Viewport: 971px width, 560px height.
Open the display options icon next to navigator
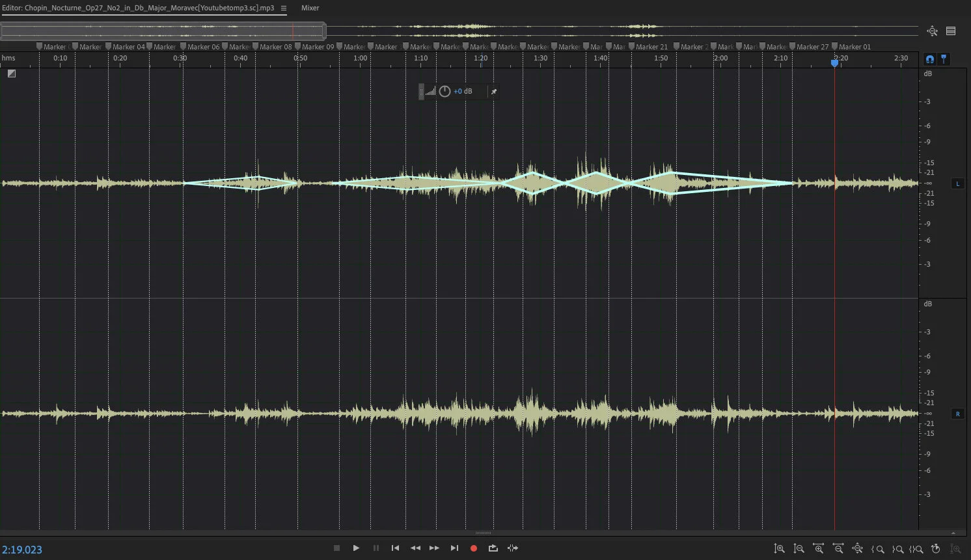click(x=951, y=31)
